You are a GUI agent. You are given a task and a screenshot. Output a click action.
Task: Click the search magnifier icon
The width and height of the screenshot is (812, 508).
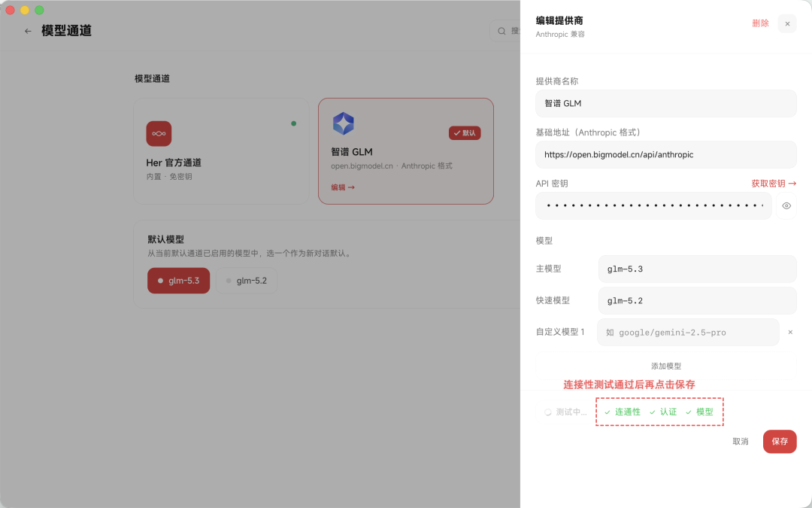[501, 31]
